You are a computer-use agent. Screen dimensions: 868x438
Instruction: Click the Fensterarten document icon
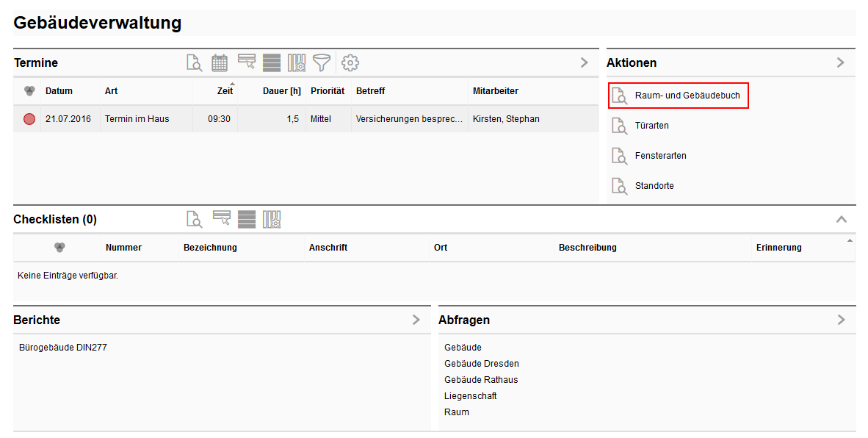pyautogui.click(x=620, y=156)
